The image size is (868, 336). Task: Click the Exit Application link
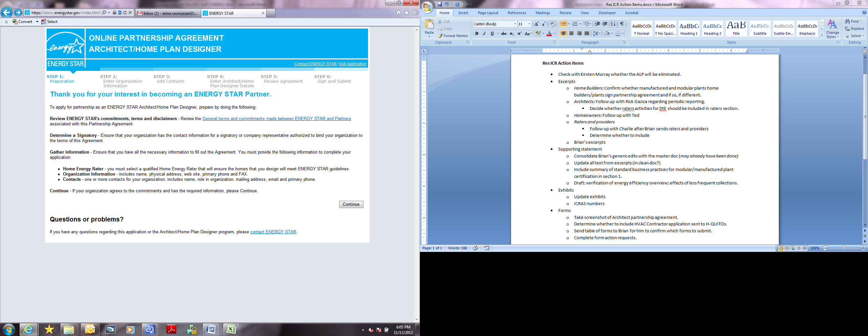[x=353, y=64]
